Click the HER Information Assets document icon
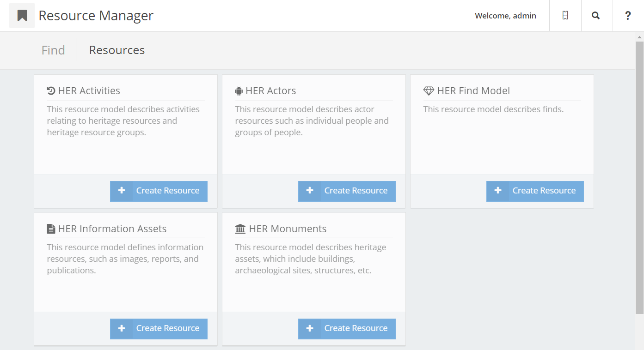644x350 pixels. coord(51,229)
